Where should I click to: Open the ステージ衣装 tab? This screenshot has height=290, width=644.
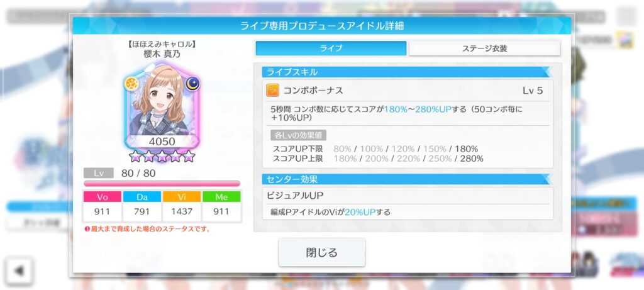[484, 48]
